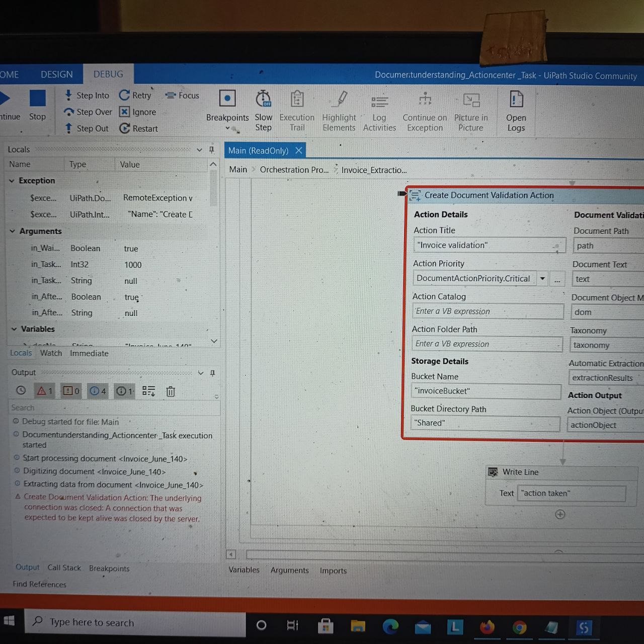Toggle Slow Step mode
The height and width of the screenshot is (644, 644).
[263, 111]
